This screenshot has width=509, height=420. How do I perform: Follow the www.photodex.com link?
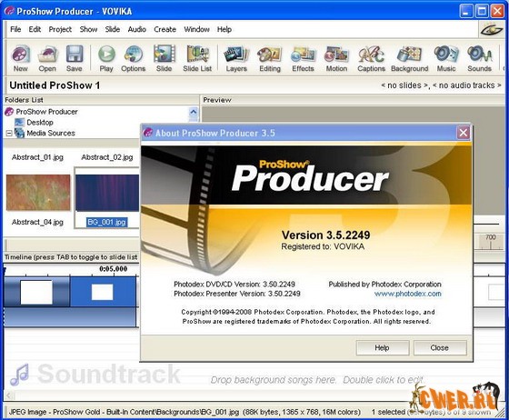click(408, 294)
